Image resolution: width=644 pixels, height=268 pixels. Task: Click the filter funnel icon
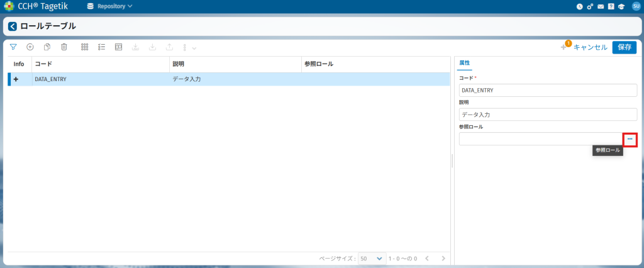coord(13,47)
